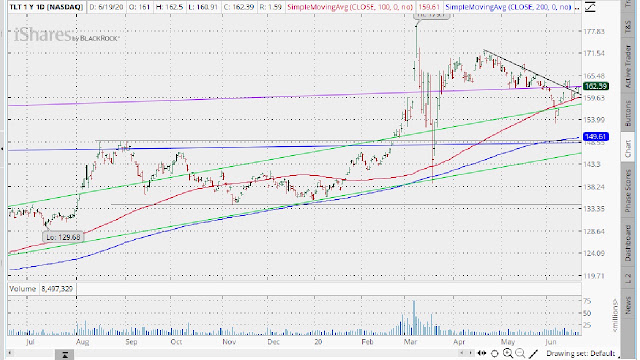Click the 8,497,329 volume value

[x=57, y=289]
